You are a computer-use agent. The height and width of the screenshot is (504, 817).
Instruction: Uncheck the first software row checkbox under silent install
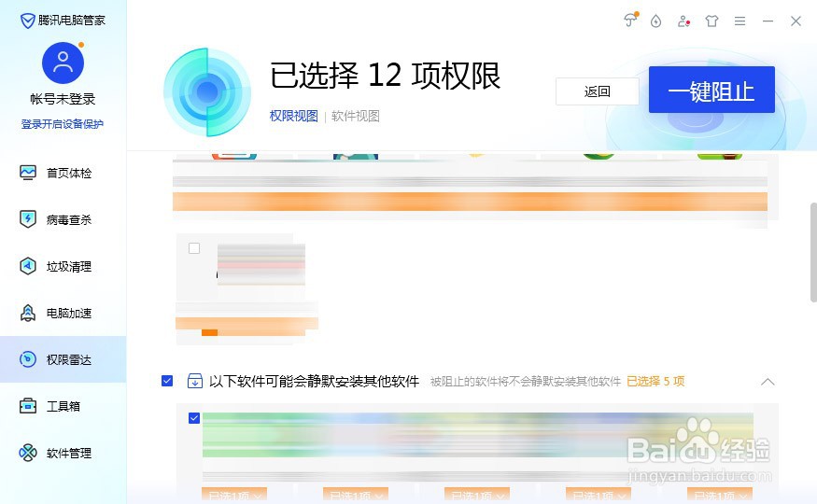pyautogui.click(x=194, y=418)
